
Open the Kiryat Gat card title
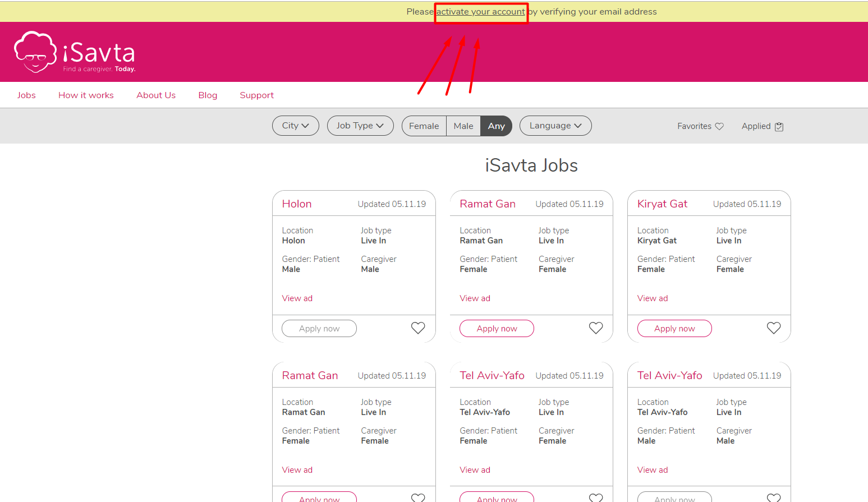tap(662, 204)
